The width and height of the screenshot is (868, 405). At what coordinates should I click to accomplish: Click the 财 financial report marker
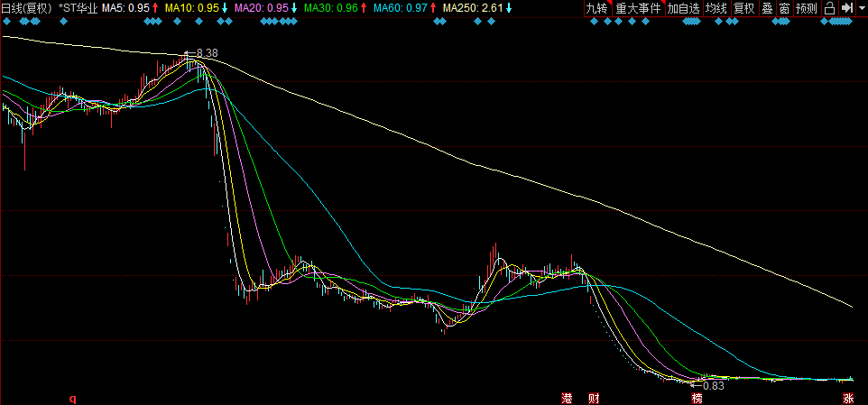594,399
